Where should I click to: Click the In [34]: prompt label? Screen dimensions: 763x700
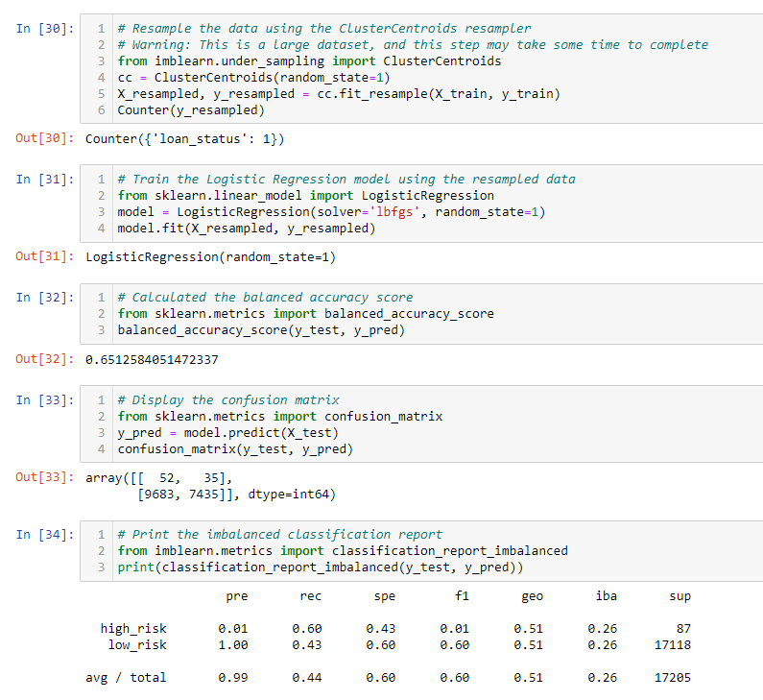pyautogui.click(x=45, y=535)
